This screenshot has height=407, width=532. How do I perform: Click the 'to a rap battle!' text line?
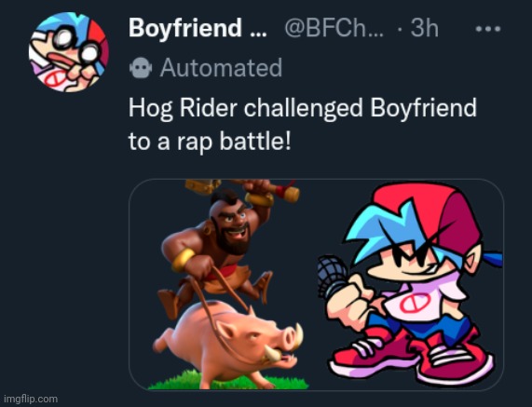pyautogui.click(x=210, y=141)
